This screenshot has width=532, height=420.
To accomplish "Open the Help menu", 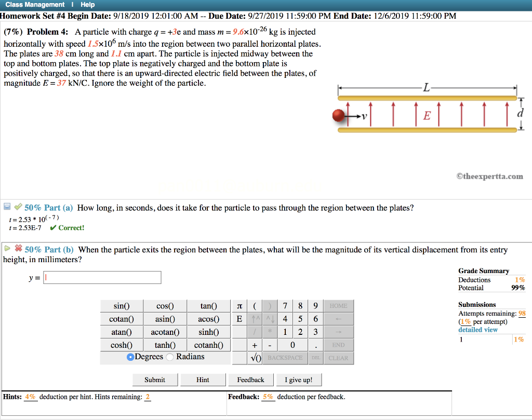I will [x=87, y=4].
